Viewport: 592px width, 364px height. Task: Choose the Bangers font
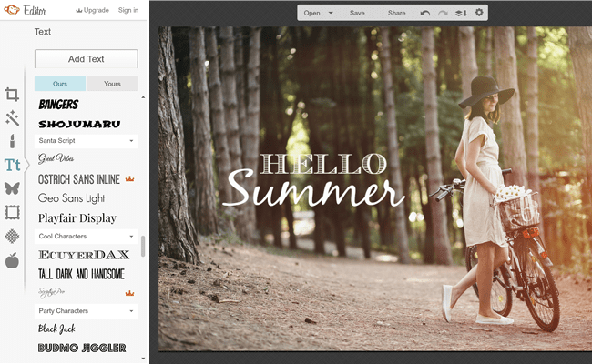58,104
